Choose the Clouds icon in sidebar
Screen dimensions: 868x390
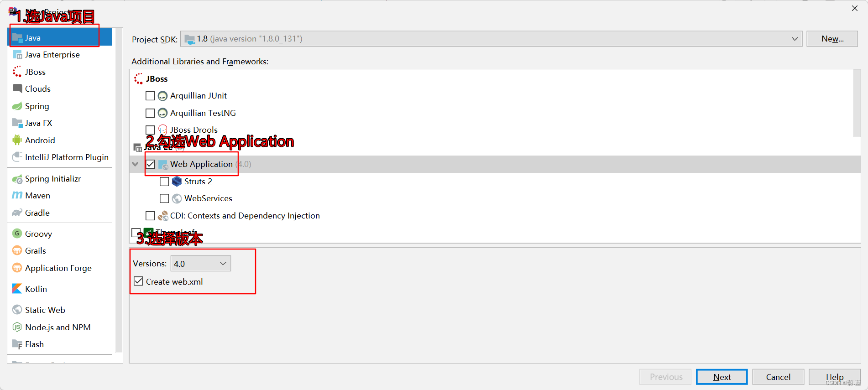(17, 88)
